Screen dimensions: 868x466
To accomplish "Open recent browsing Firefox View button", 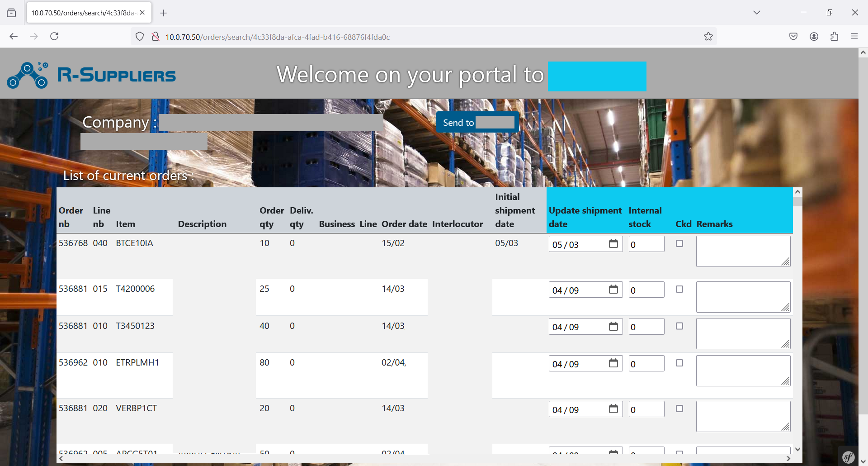I will pyautogui.click(x=11, y=13).
